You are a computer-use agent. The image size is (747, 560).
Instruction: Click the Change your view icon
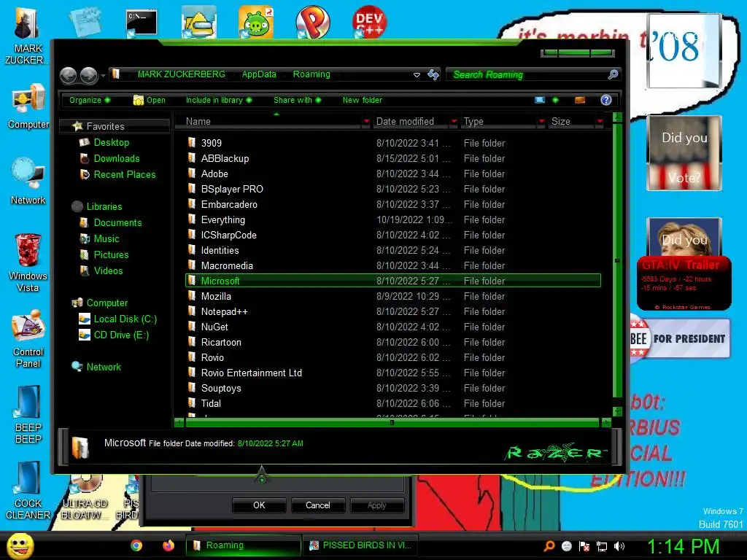(540, 100)
